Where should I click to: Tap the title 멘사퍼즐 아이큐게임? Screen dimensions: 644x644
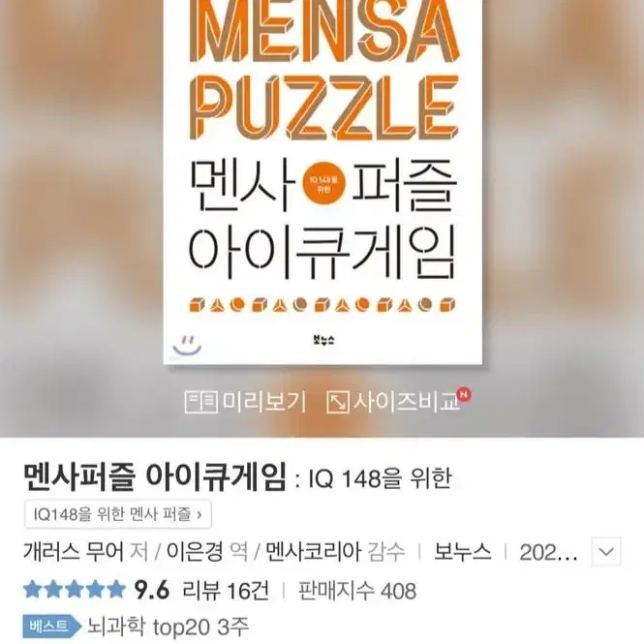[x=155, y=477]
